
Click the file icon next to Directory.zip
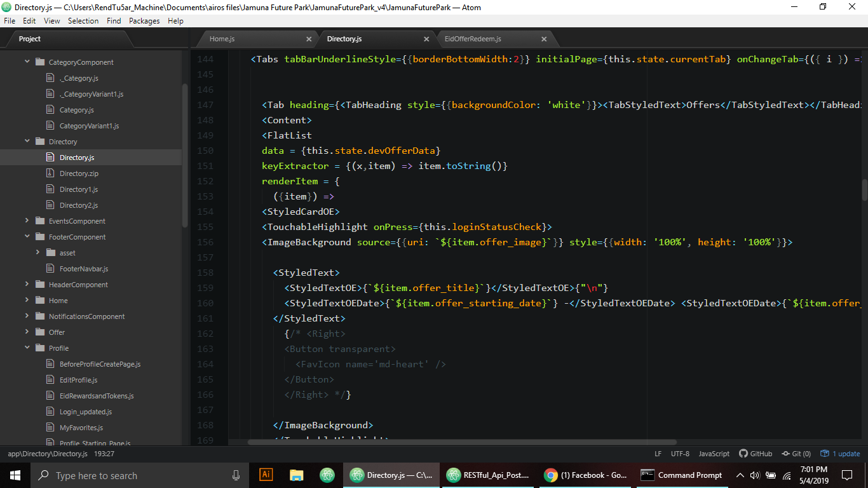coord(51,173)
